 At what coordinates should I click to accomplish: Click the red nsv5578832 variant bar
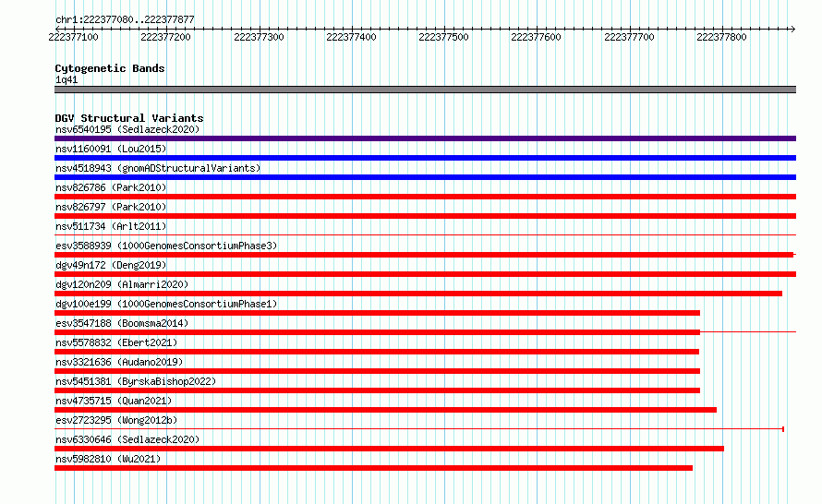tap(377, 352)
